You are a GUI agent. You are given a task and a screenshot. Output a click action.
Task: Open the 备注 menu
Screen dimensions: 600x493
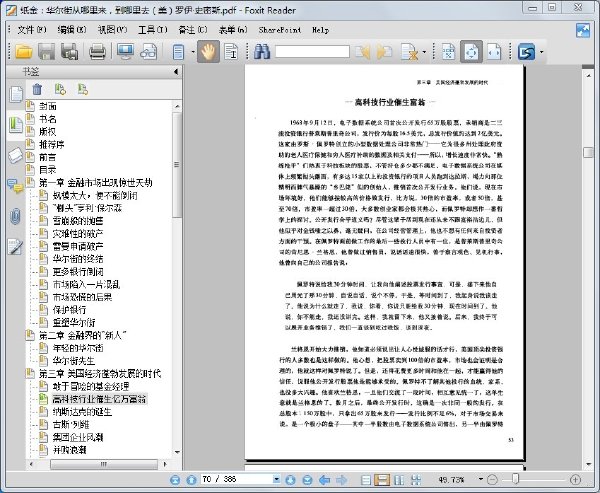pos(193,30)
